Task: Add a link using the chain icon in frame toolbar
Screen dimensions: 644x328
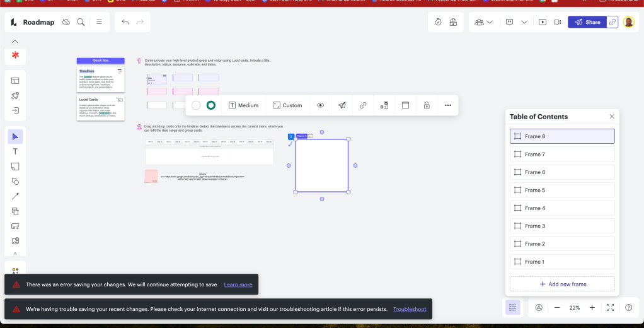Action: [x=363, y=105]
